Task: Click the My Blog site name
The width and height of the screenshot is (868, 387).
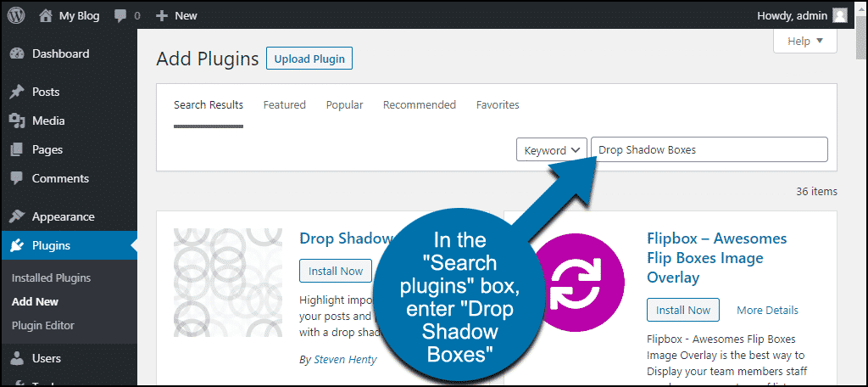Action: coord(79,16)
